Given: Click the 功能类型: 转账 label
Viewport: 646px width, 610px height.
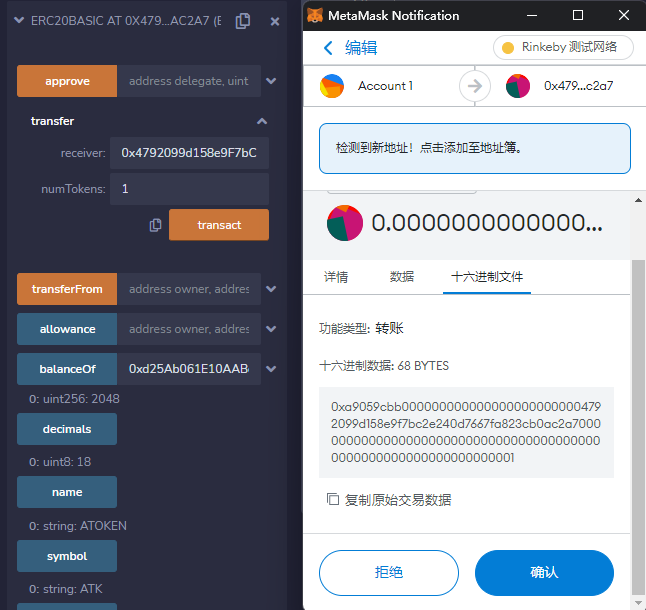Looking at the screenshot, I should [x=361, y=328].
